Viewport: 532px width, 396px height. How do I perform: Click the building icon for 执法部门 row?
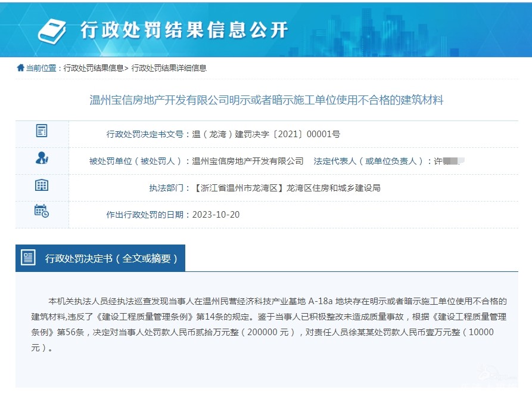(x=42, y=185)
